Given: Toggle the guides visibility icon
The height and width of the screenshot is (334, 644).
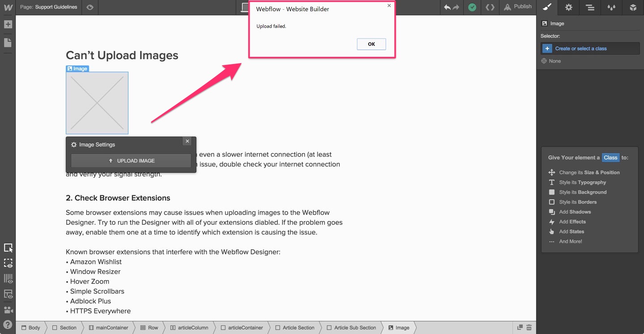Looking at the screenshot, I should point(8,278).
